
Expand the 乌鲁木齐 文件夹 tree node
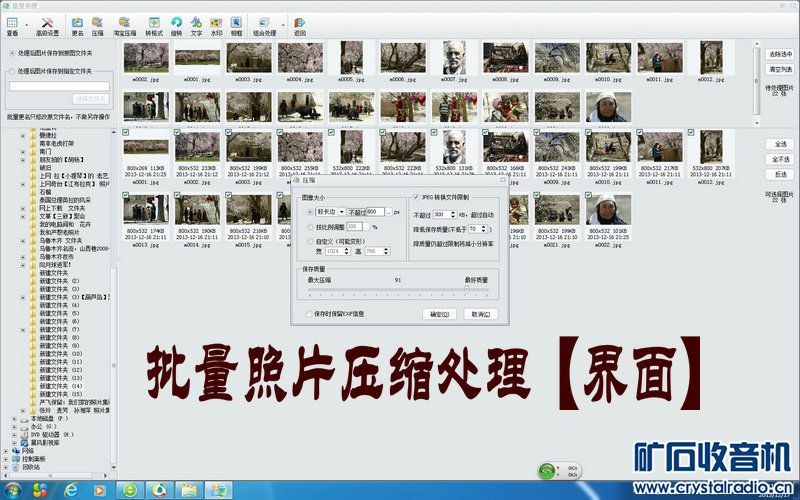(23, 240)
